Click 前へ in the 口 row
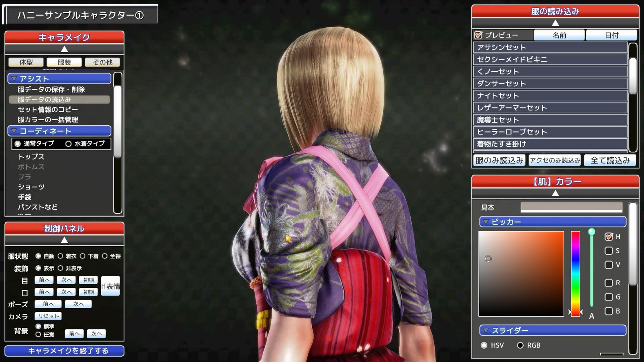The image size is (644, 362). 44,292
